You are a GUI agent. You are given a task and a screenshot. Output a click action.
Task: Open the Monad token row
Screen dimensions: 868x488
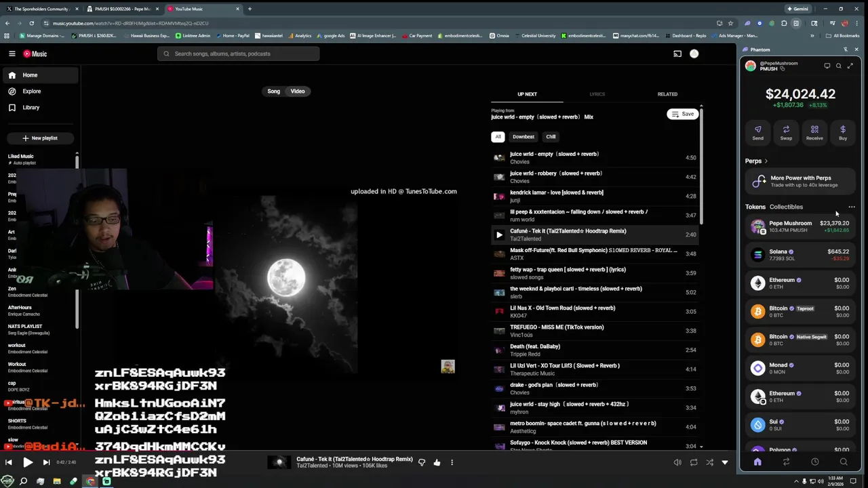(x=800, y=368)
